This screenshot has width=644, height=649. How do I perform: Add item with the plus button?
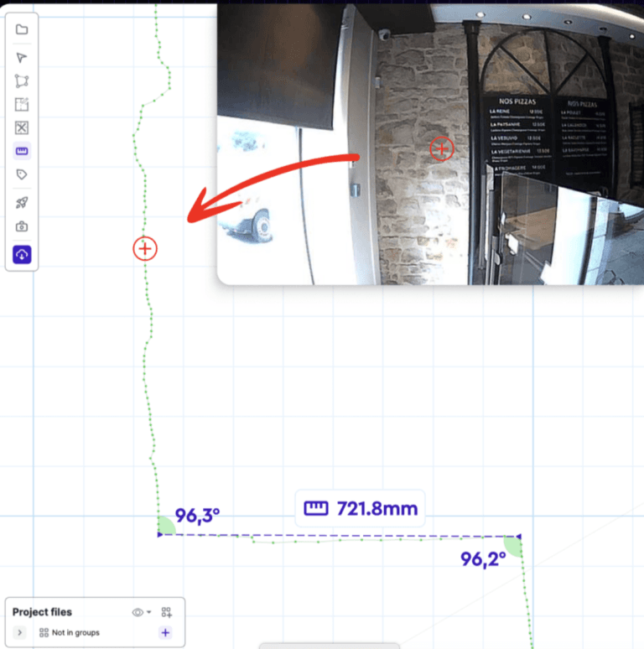coord(165,632)
